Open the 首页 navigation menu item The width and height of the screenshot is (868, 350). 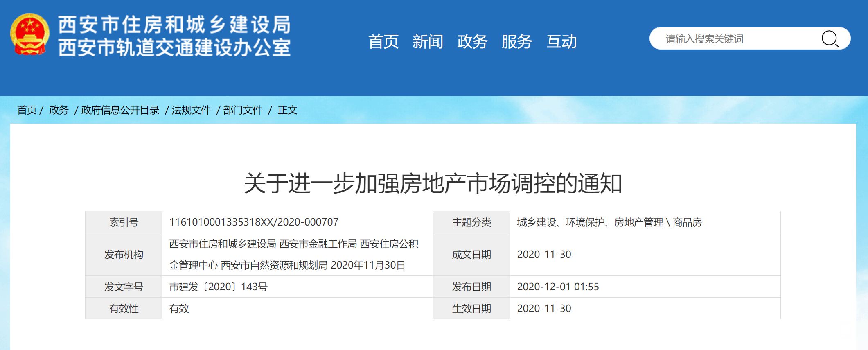click(x=383, y=42)
